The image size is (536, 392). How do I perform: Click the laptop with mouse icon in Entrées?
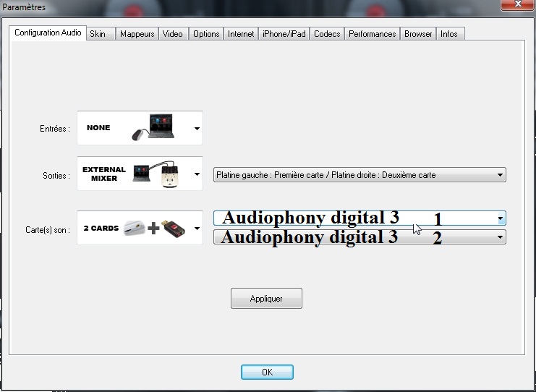153,127
